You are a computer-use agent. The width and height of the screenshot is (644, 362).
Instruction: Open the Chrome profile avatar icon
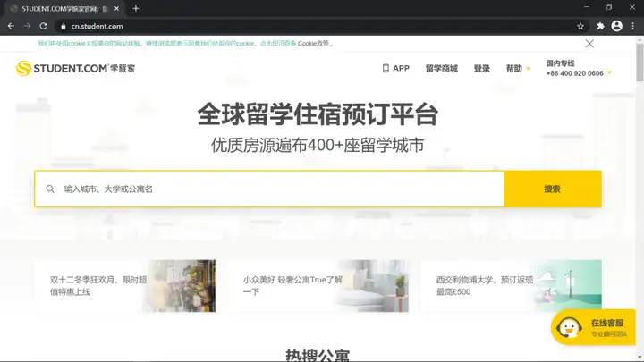point(616,26)
